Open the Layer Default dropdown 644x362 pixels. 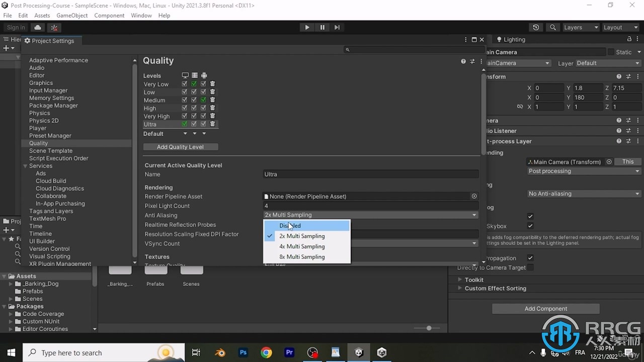click(609, 63)
